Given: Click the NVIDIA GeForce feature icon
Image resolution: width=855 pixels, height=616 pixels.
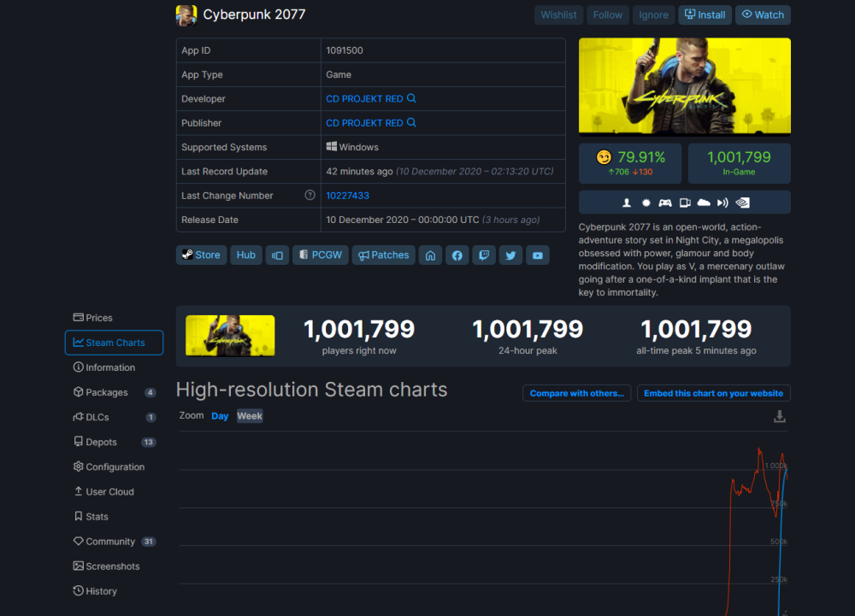Looking at the screenshot, I should (743, 202).
